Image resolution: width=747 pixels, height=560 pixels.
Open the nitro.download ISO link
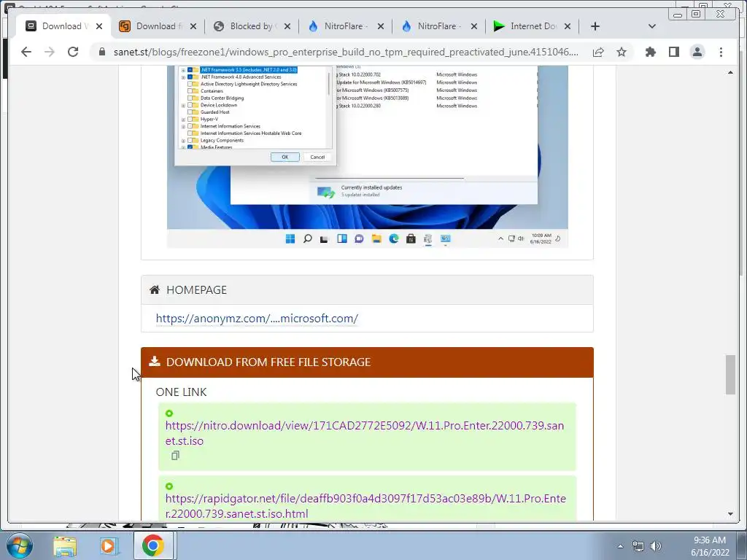[x=365, y=433]
